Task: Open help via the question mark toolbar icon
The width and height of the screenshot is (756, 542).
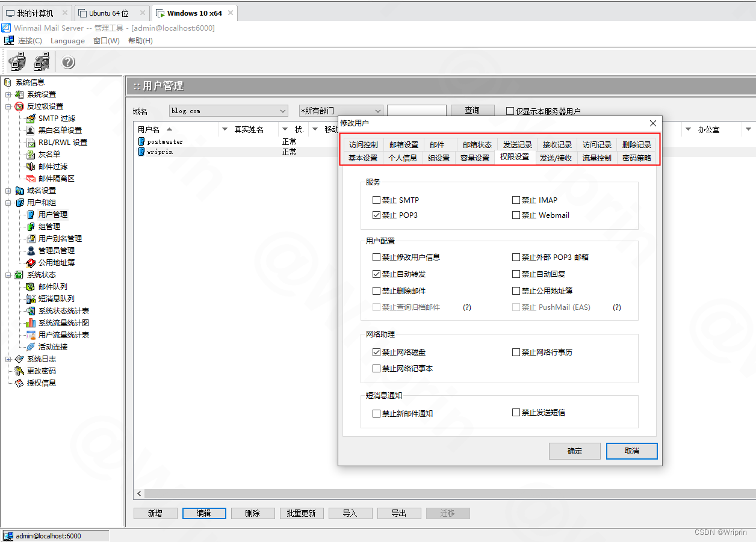Action: pos(68,61)
